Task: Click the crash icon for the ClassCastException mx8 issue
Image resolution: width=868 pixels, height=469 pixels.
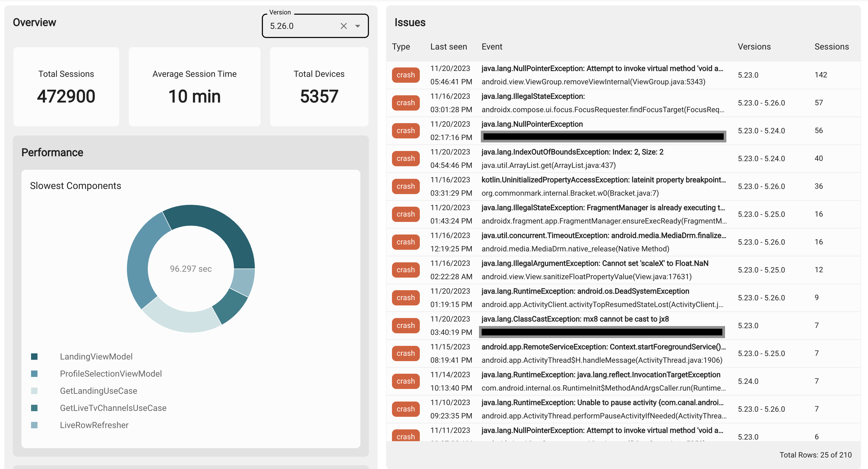Action: pos(406,326)
